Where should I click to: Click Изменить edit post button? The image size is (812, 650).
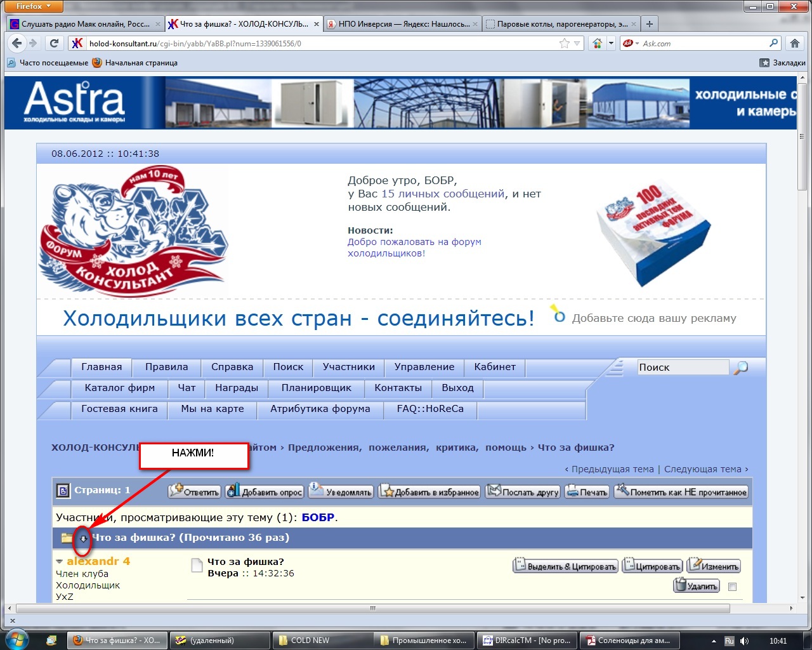[714, 566]
